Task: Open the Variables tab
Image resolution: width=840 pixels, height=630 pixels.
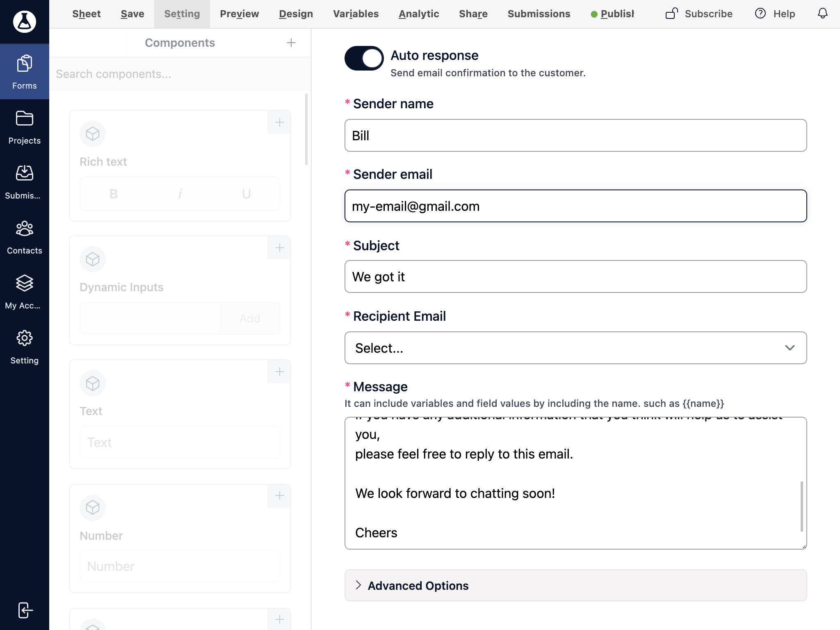Action: 356,14
